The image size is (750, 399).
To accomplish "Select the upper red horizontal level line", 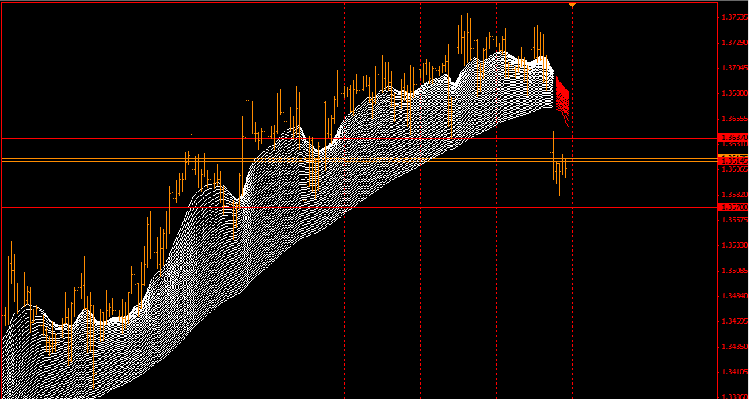I will (360, 138).
